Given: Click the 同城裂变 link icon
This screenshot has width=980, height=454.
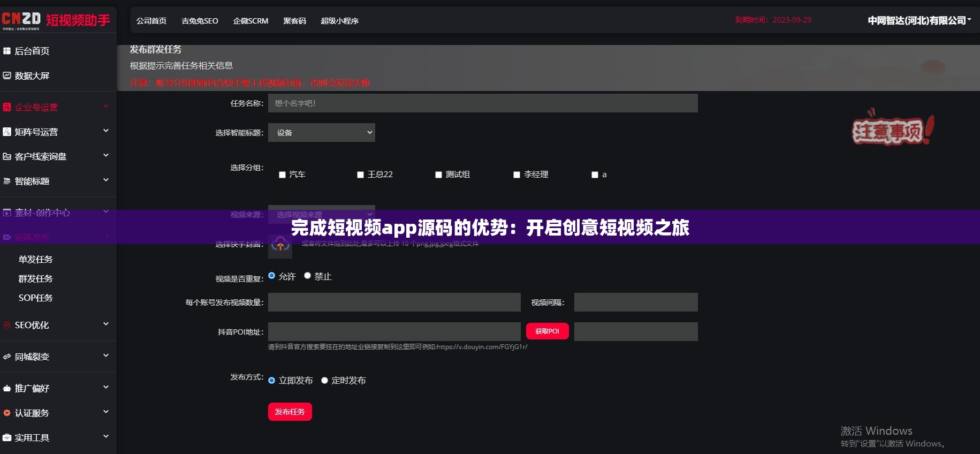Looking at the screenshot, I should pos(7,357).
